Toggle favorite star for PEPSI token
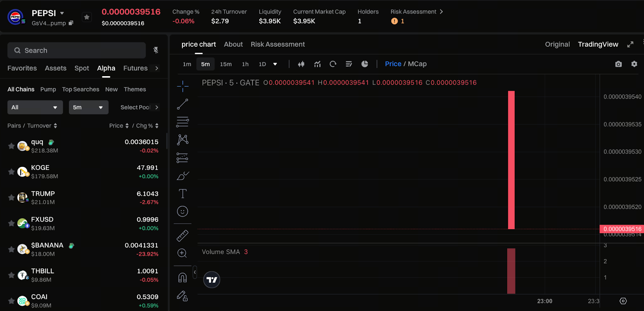Image resolution: width=644 pixels, height=311 pixels. pos(87,17)
